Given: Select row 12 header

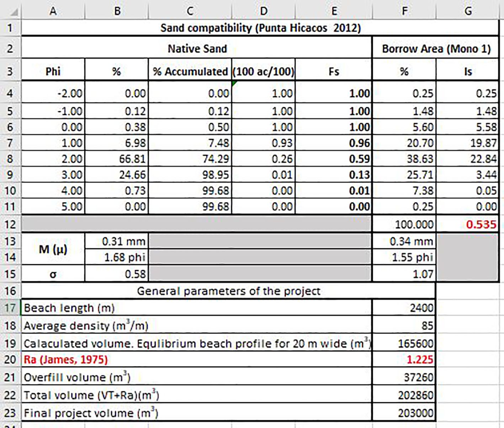Looking at the screenshot, I should click(x=10, y=224).
